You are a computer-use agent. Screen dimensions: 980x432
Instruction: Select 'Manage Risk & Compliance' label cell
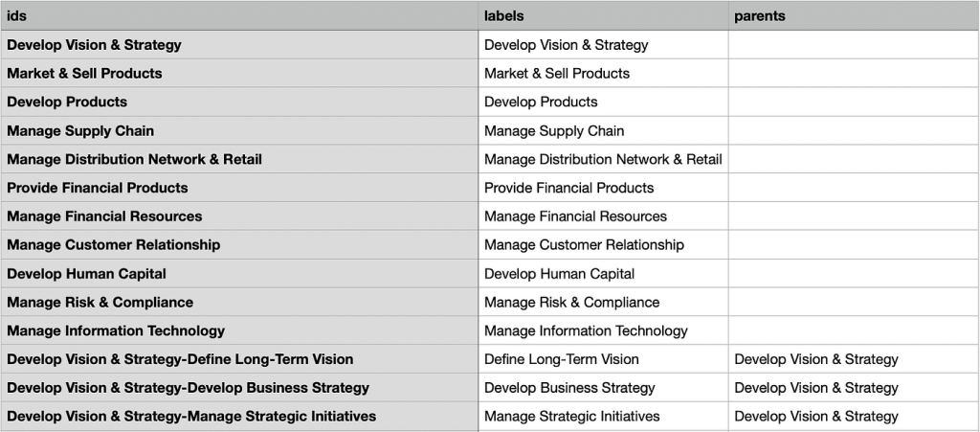603,302
